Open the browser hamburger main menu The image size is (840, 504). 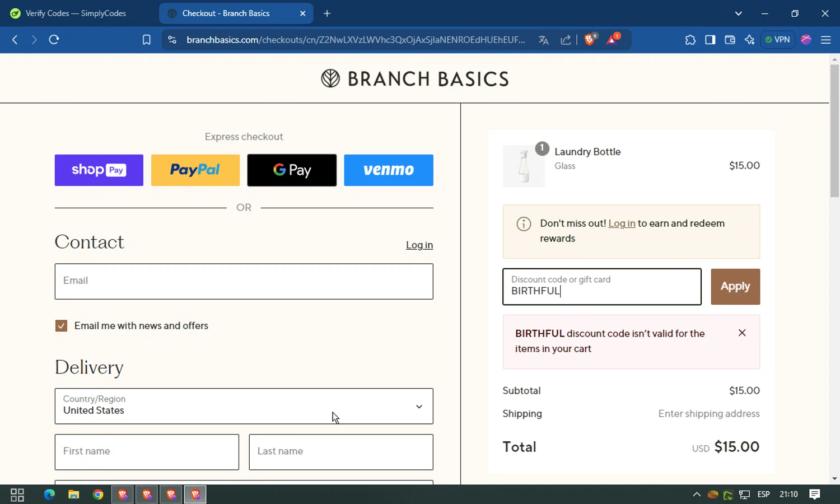825,40
